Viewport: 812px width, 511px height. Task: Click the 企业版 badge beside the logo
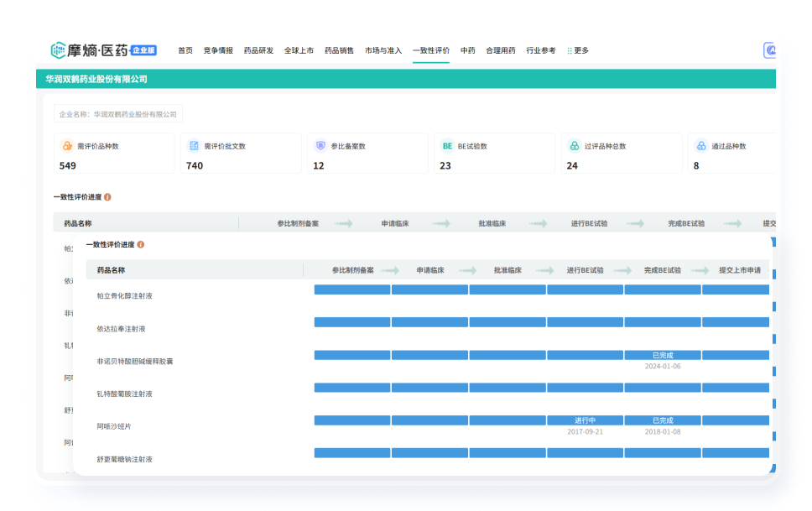(143, 50)
